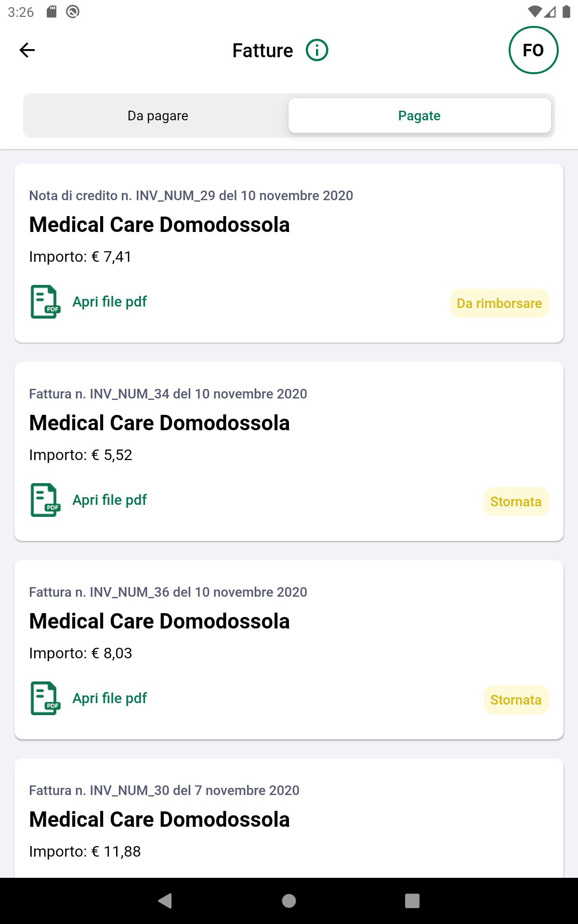Click the Fatture page title

[263, 51]
